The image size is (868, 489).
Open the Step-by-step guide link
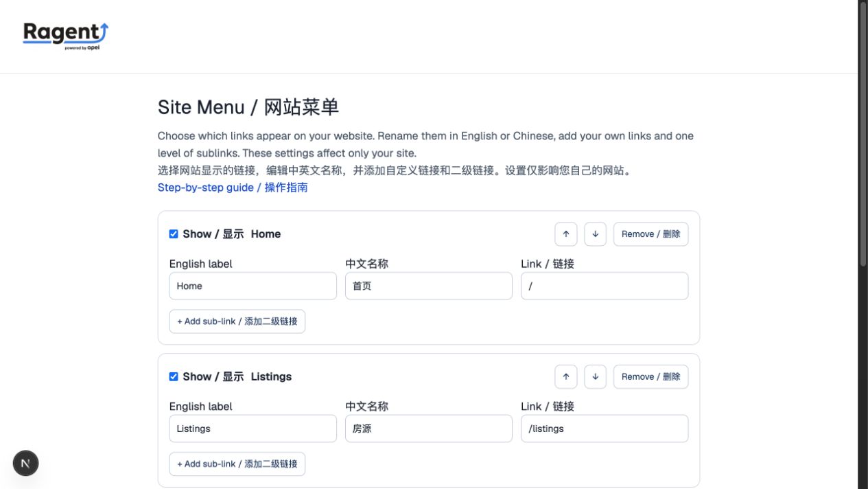tap(233, 187)
